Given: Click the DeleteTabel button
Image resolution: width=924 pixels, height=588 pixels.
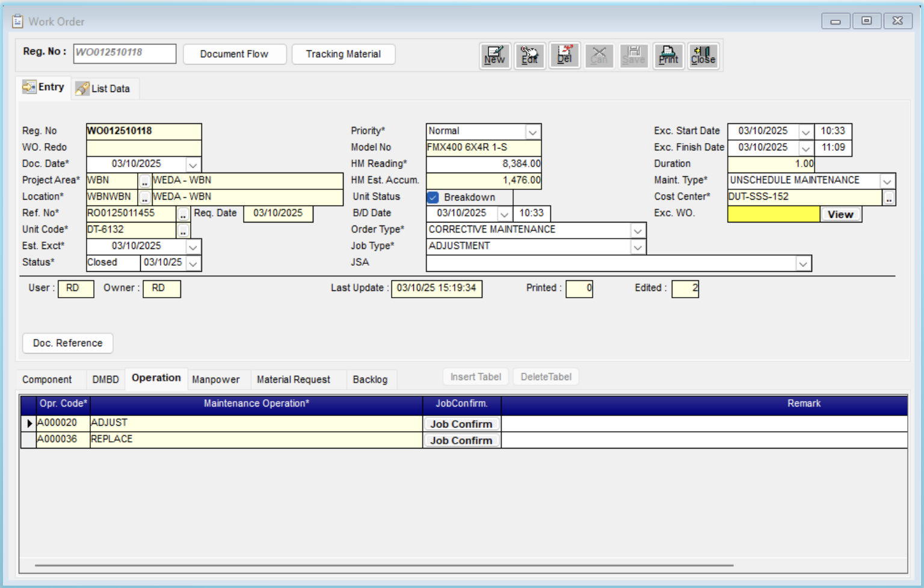Looking at the screenshot, I should pyautogui.click(x=546, y=377).
